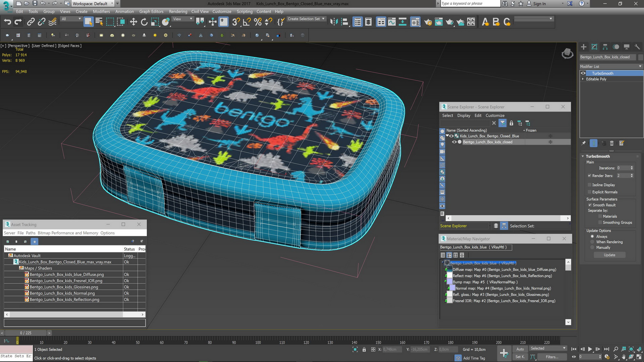Open the Selected key filter dropdown
Image resolution: width=644 pixels, height=362 pixels.
(548, 349)
